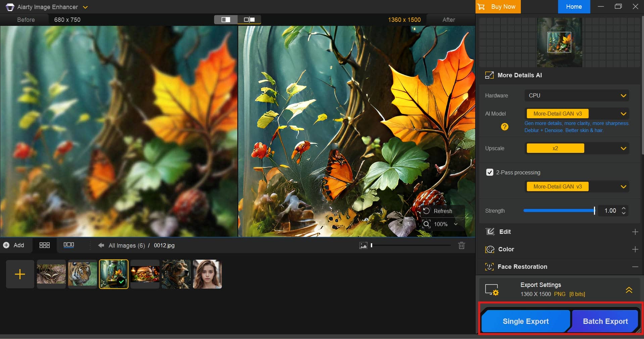Click the Aiarty Image Enhancer logo icon

[10, 7]
